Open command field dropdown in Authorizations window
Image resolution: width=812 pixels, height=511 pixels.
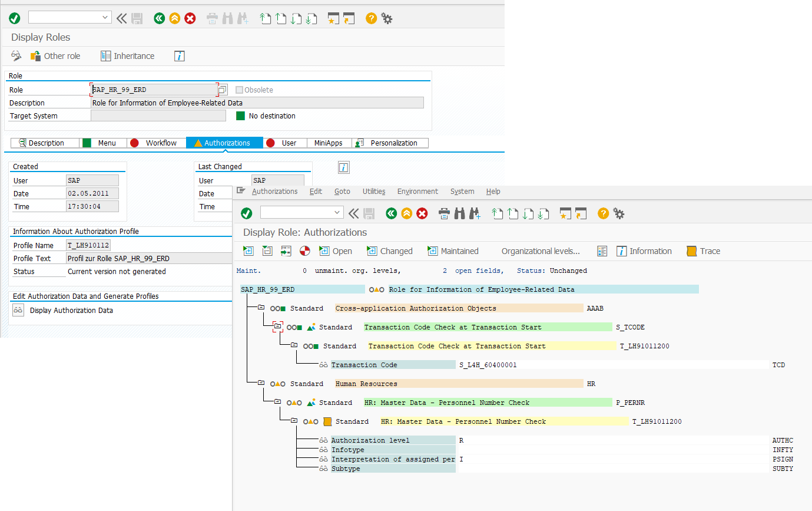click(x=337, y=212)
